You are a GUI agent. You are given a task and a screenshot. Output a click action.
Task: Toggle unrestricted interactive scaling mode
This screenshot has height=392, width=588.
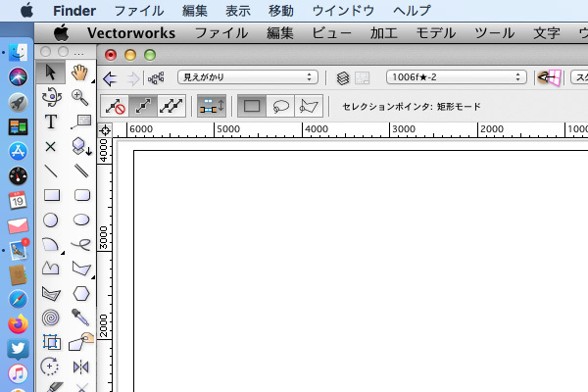171,106
